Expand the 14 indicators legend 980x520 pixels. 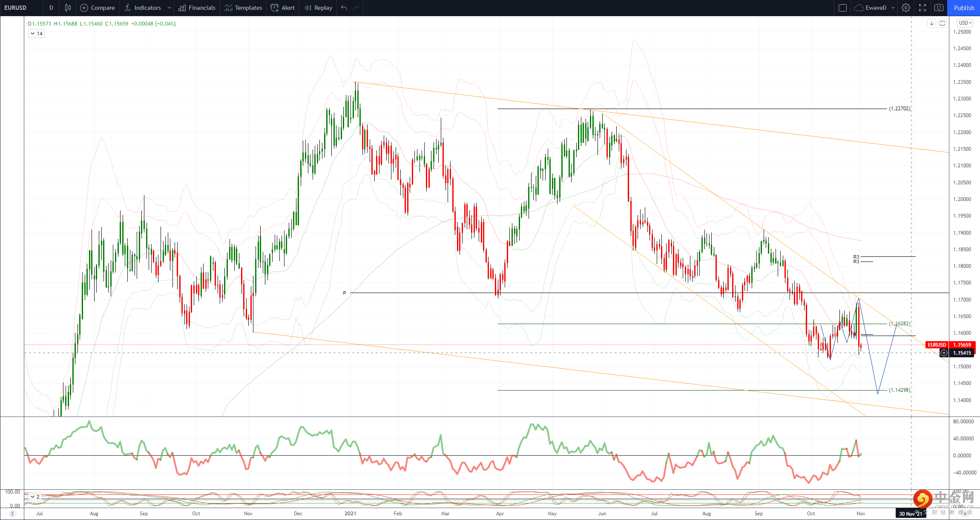36,34
